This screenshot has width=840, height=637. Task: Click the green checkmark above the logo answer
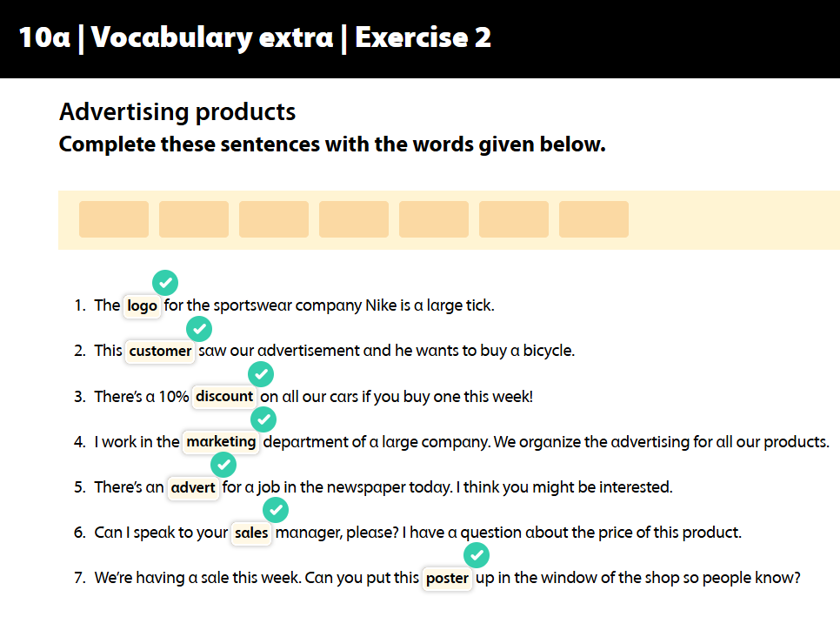coord(165,283)
